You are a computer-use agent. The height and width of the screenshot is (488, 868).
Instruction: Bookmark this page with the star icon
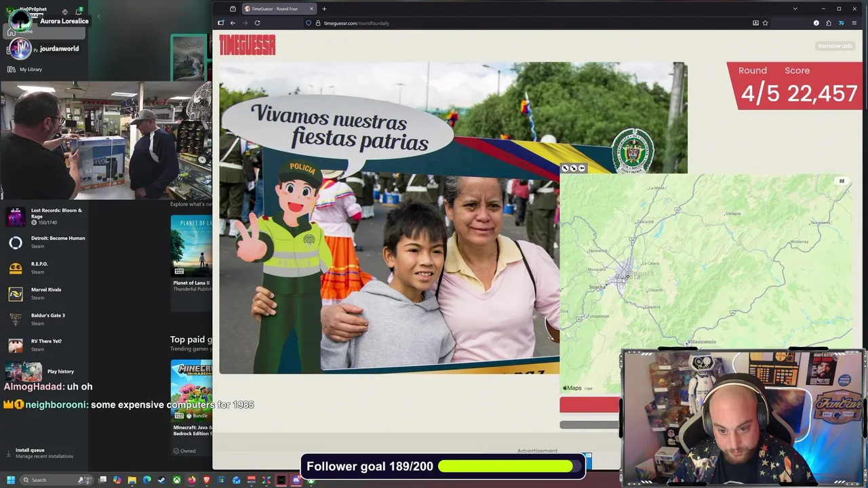766,23
